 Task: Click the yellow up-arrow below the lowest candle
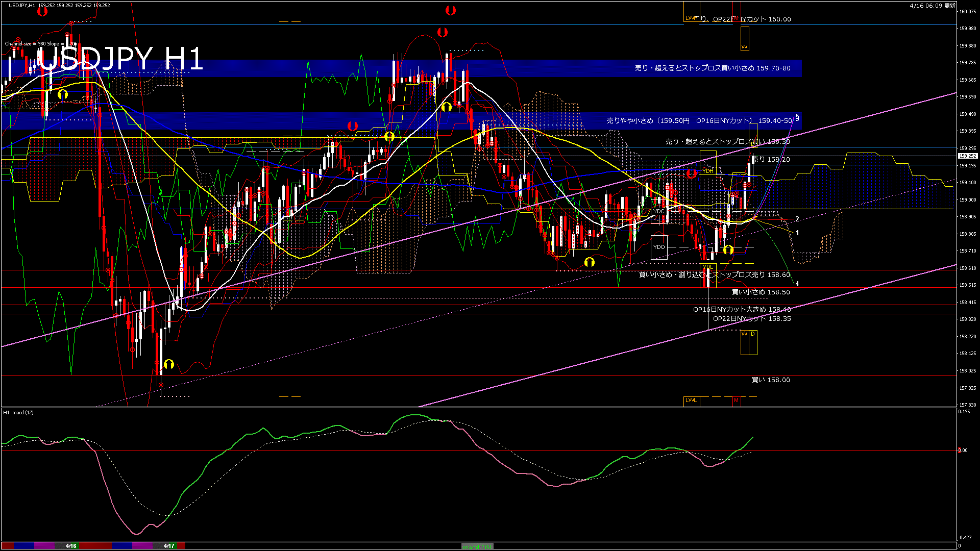[169, 364]
